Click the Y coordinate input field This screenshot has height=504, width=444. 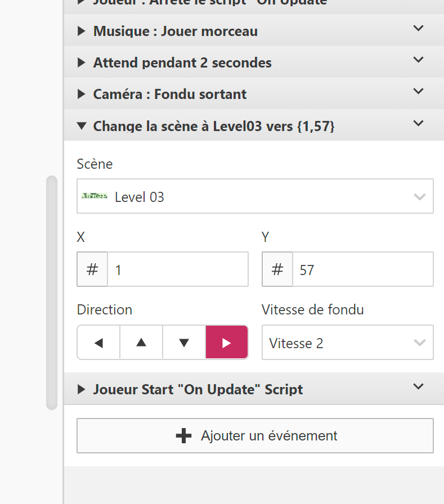pos(362,269)
